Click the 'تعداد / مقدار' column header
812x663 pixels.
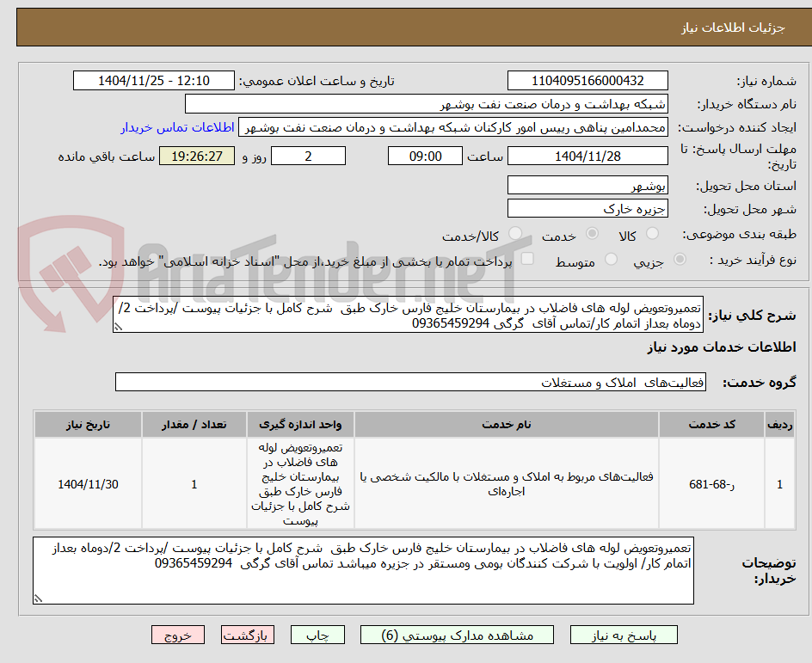(194, 425)
